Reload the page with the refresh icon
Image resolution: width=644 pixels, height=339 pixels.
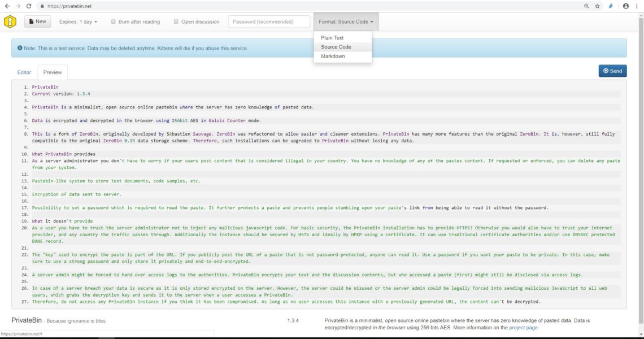tap(29, 6)
